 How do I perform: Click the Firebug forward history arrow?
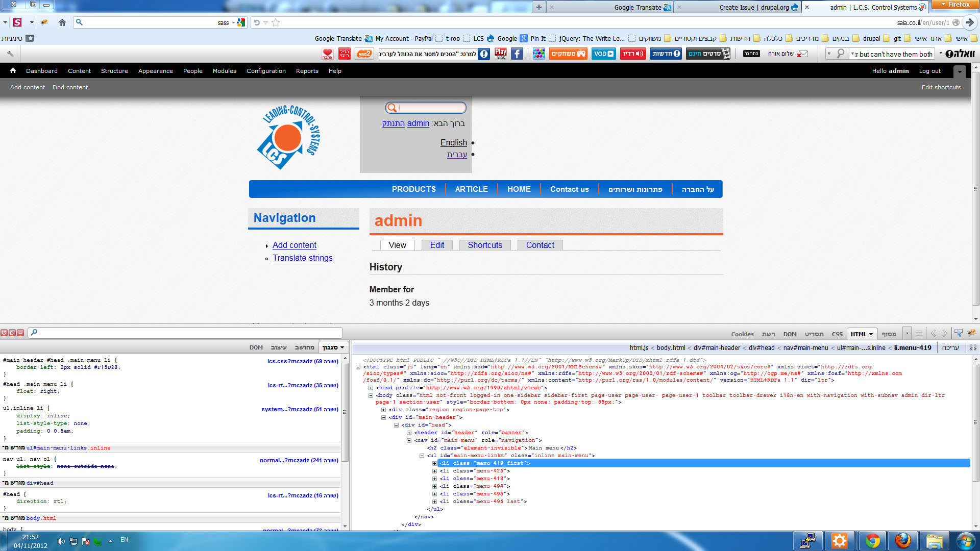coord(945,333)
